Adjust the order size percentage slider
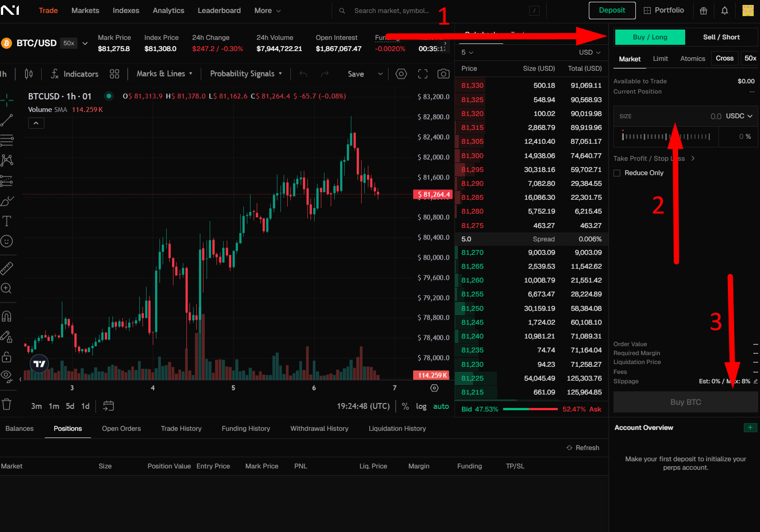The width and height of the screenshot is (760, 532). (x=666, y=137)
